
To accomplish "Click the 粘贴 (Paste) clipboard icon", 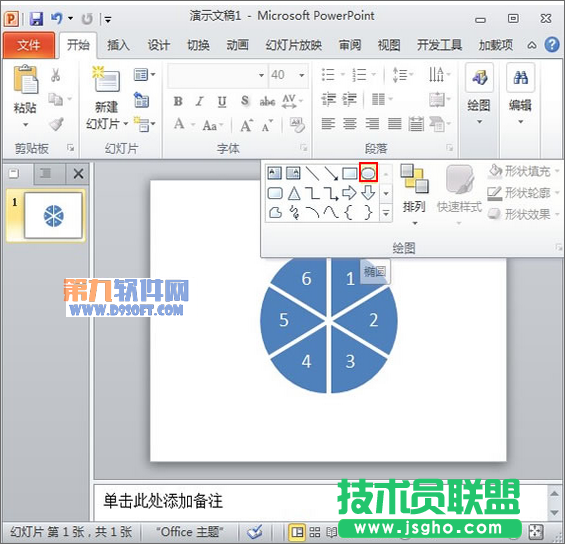I will click(25, 79).
